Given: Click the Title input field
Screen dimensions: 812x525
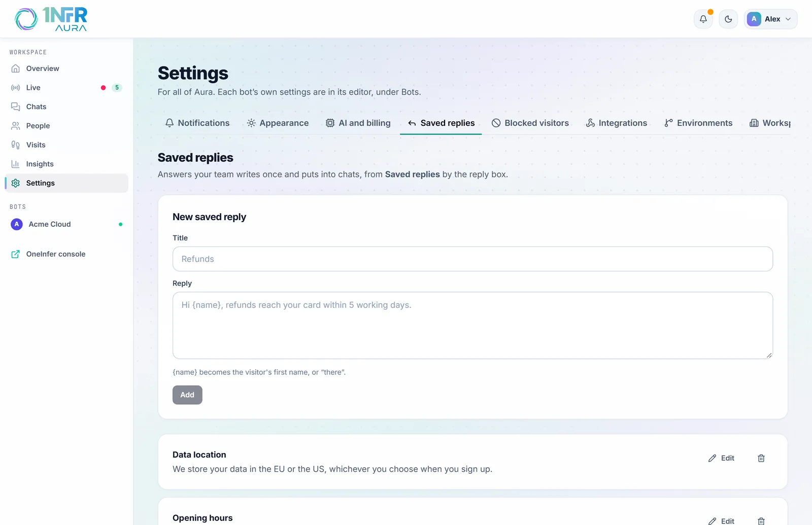Looking at the screenshot, I should [472, 259].
